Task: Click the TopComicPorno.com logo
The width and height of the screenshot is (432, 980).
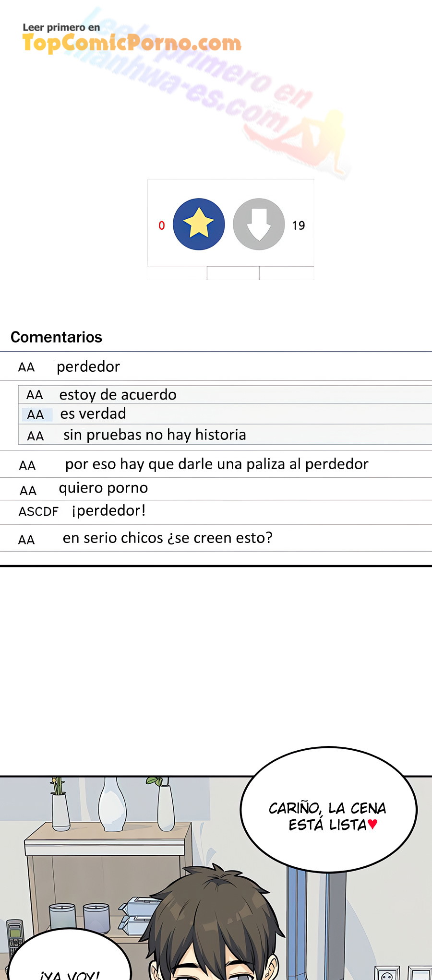Action: click(132, 43)
